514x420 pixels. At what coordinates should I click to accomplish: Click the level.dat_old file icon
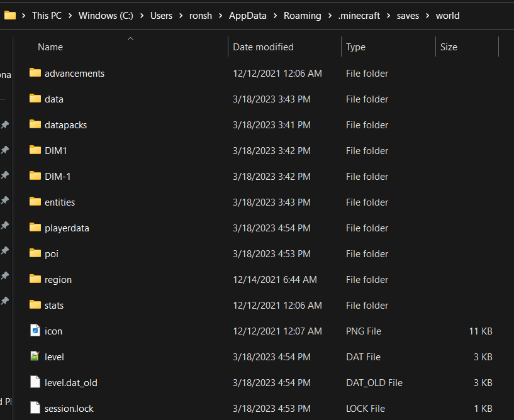coord(35,382)
